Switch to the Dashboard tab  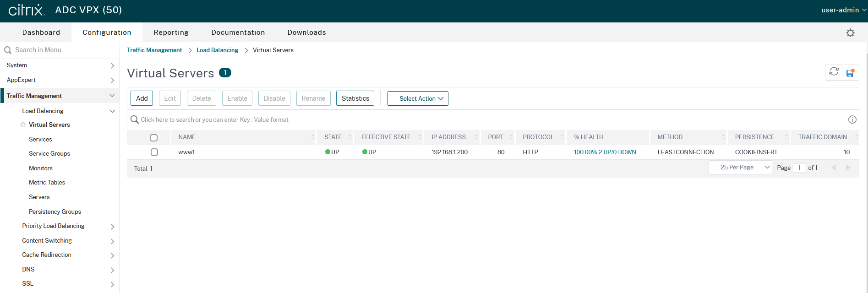tap(41, 33)
